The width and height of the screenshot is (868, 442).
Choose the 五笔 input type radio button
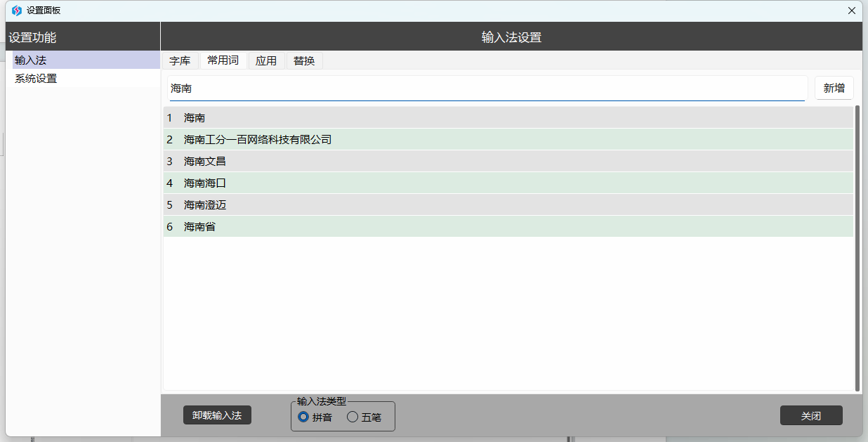(x=353, y=417)
